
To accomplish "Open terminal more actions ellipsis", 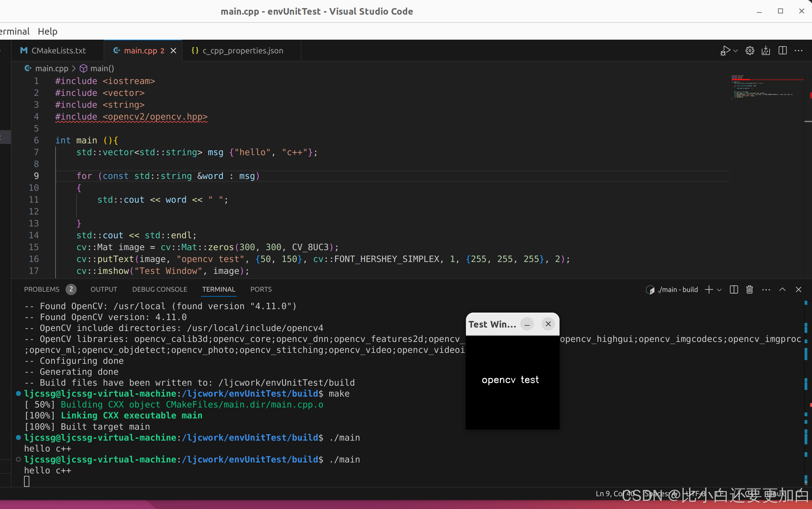I will [766, 289].
